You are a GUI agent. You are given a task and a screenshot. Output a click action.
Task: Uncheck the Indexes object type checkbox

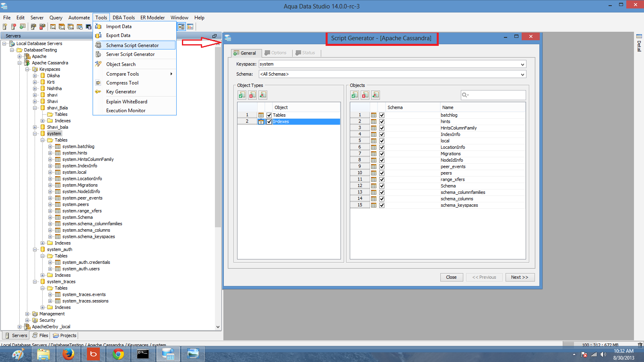point(269,121)
